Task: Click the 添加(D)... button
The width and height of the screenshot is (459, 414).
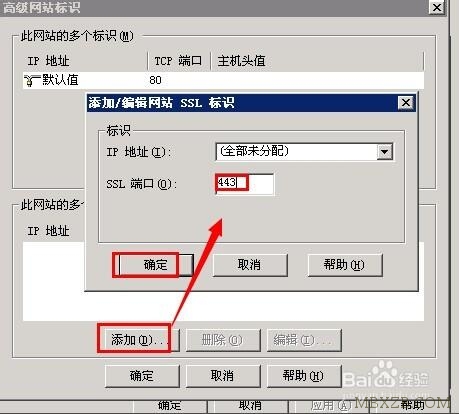Action: coord(138,340)
